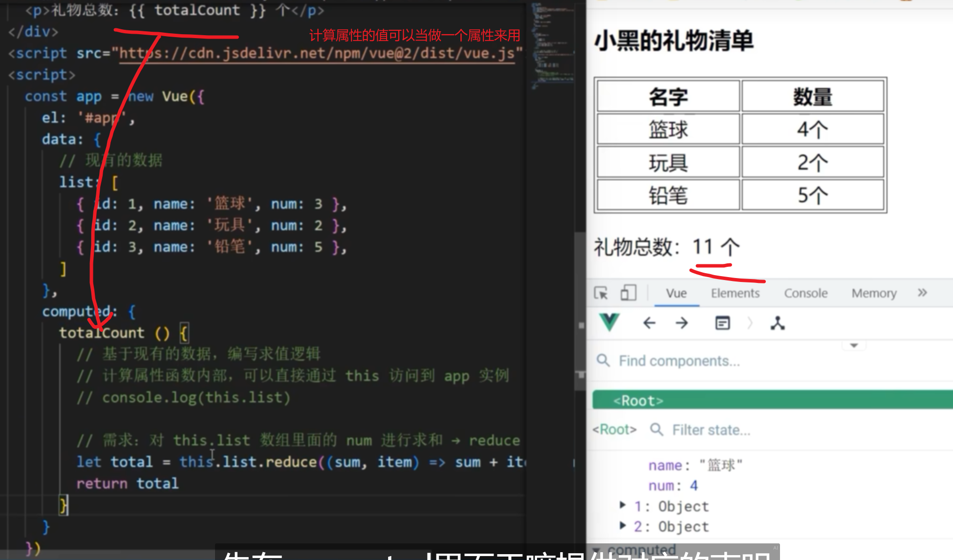
Task: Expand the '2: Object' list entry
Action: click(623, 526)
